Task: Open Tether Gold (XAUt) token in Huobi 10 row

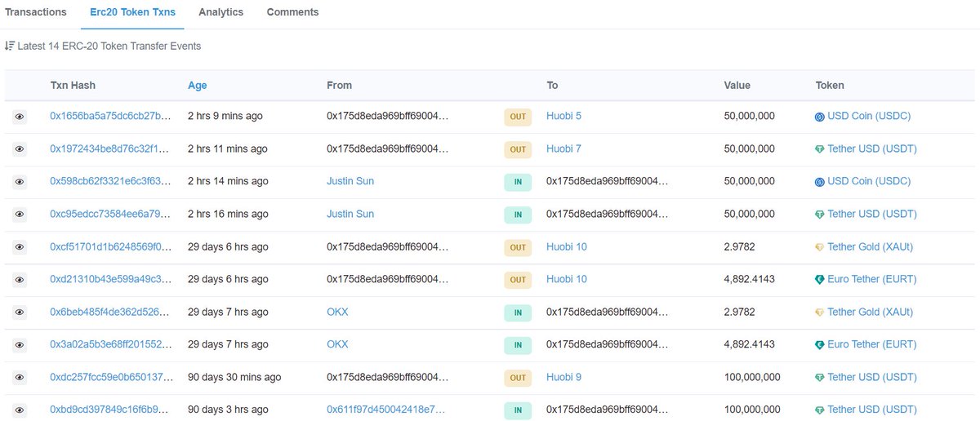Action: 871,246
